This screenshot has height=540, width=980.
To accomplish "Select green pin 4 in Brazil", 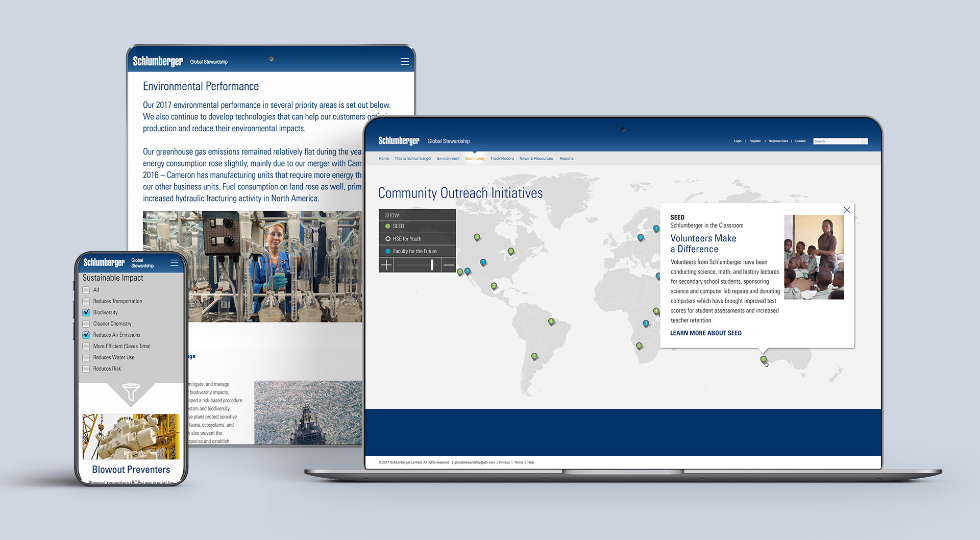I will tap(551, 322).
